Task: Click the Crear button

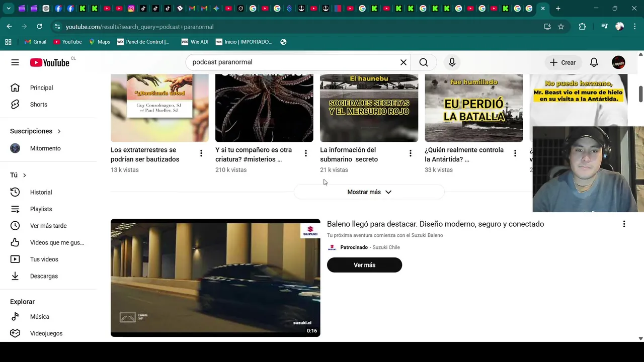Action: pos(562,62)
